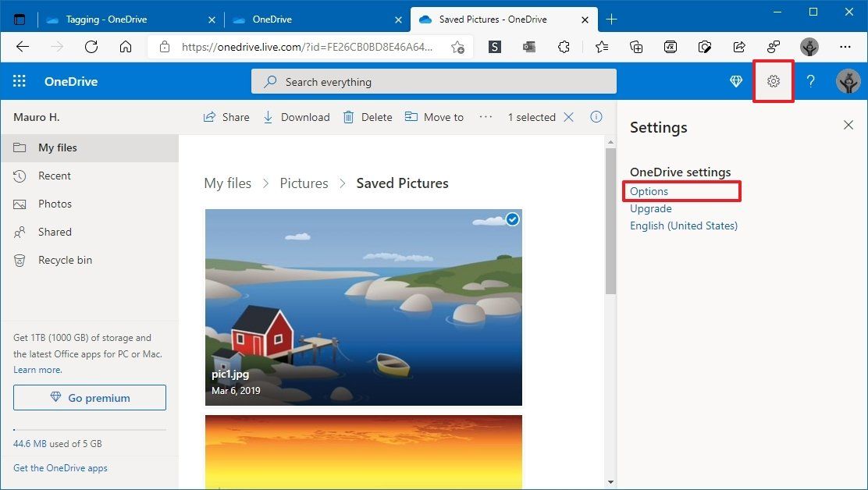Screen dimensions: 868x490
Task: Open OneDrive Settings gear
Action: click(x=773, y=80)
